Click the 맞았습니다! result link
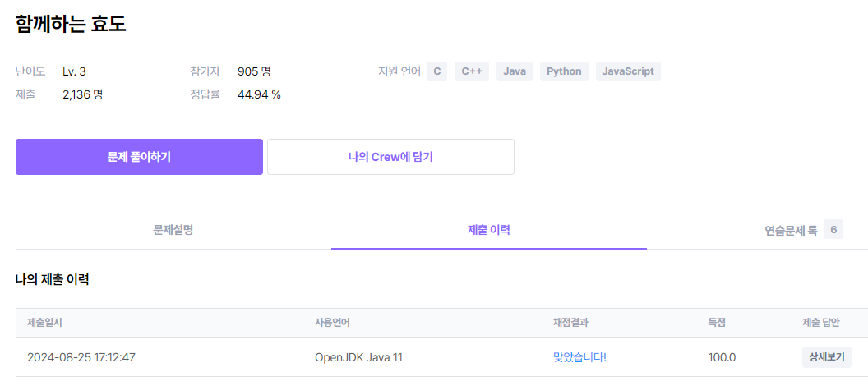This screenshot has width=868, height=386. [579, 357]
